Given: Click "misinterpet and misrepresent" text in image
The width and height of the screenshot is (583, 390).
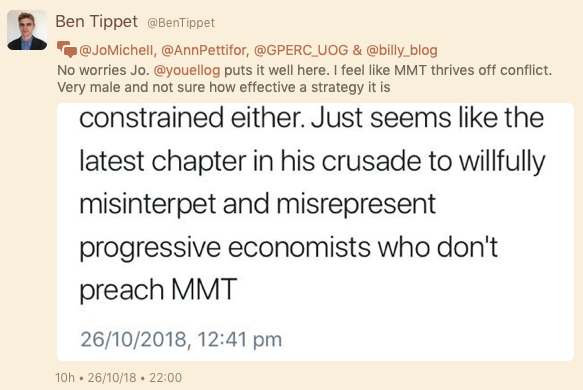Looking at the screenshot, I should coord(257,204).
